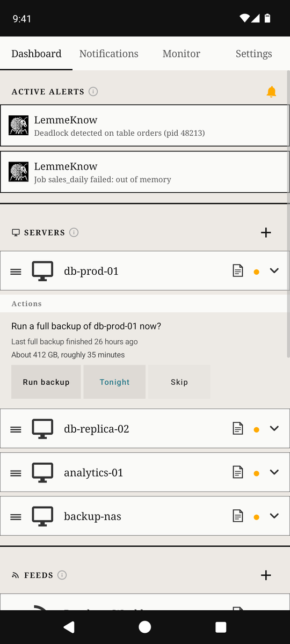Screen dimensions: 290x644
Task: Open the analytics-01 log document icon
Action: click(x=238, y=473)
